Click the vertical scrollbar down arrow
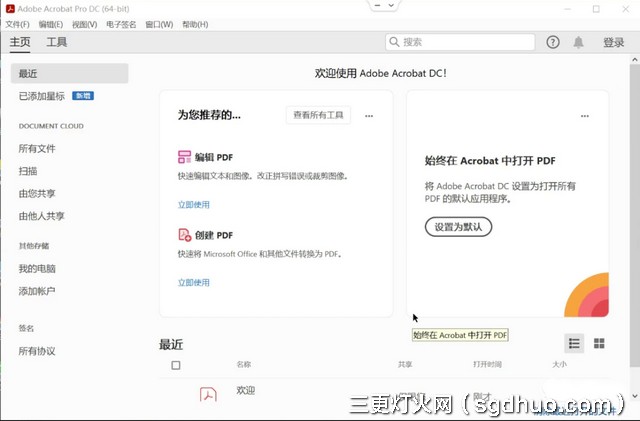Image resolution: width=640 pixels, height=421 pixels. click(635, 396)
